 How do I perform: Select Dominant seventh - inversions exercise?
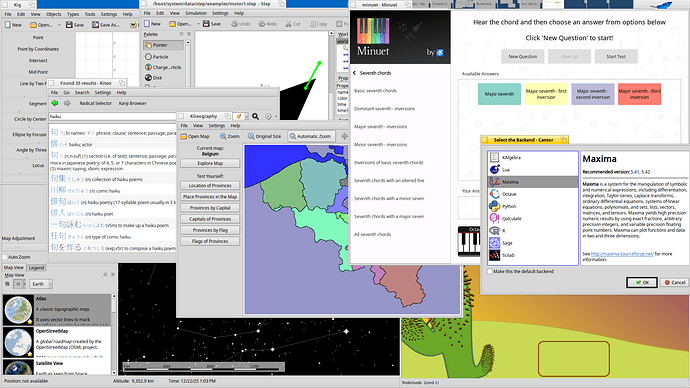pos(385,109)
